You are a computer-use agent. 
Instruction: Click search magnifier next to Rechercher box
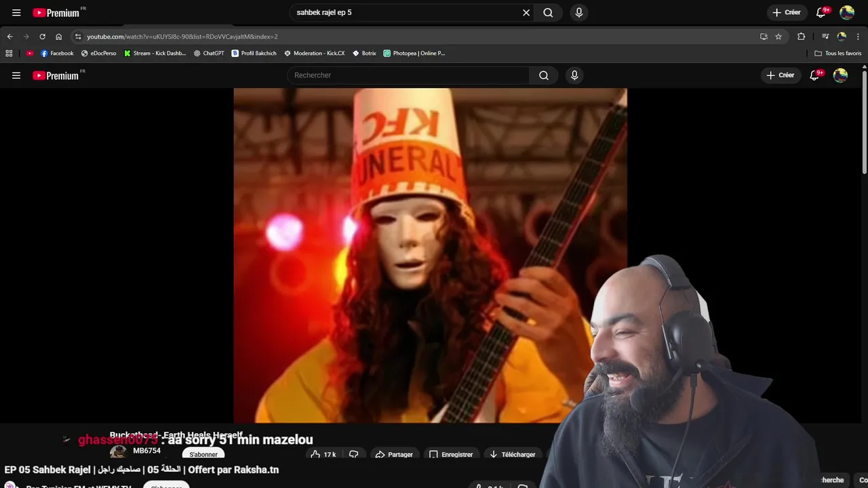(x=544, y=75)
